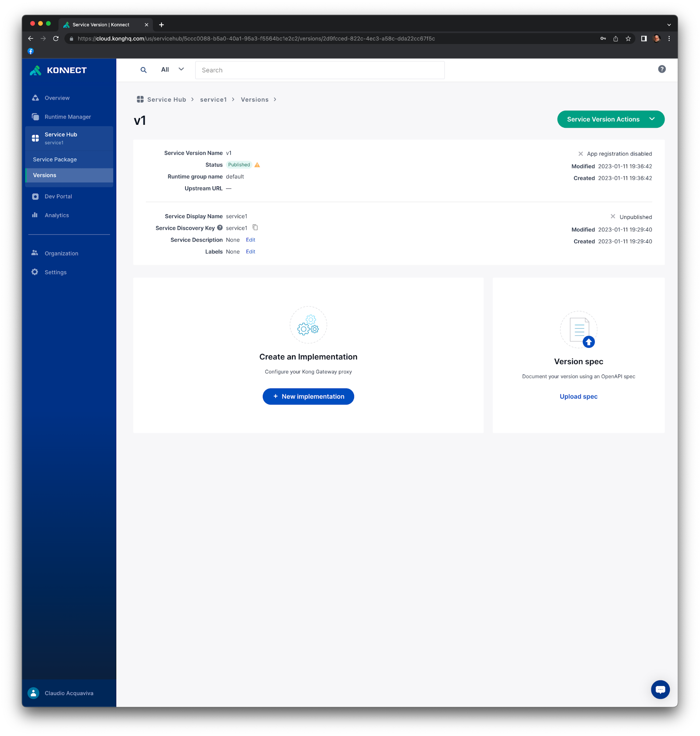Open Organization in the sidebar
The width and height of the screenshot is (700, 736).
pos(61,253)
